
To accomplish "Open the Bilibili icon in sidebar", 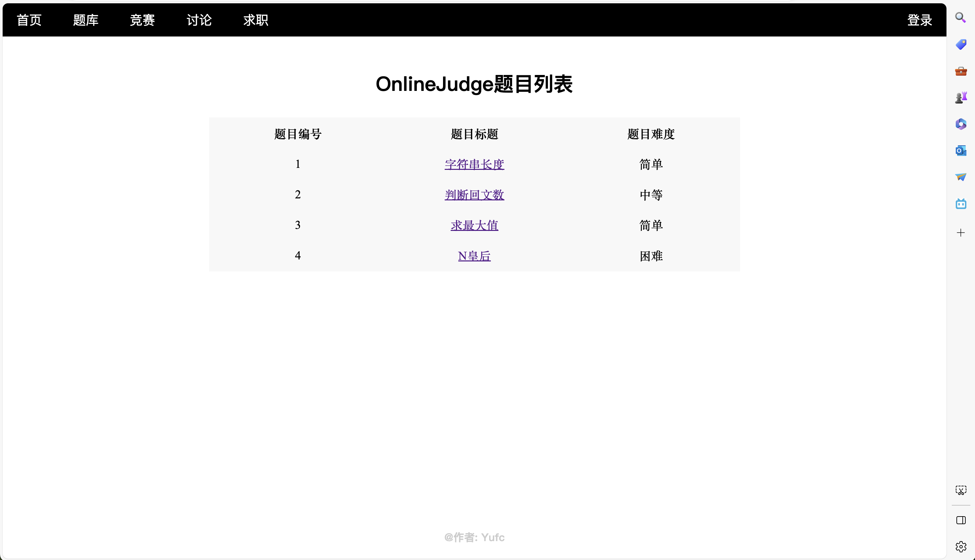I will (x=960, y=203).
